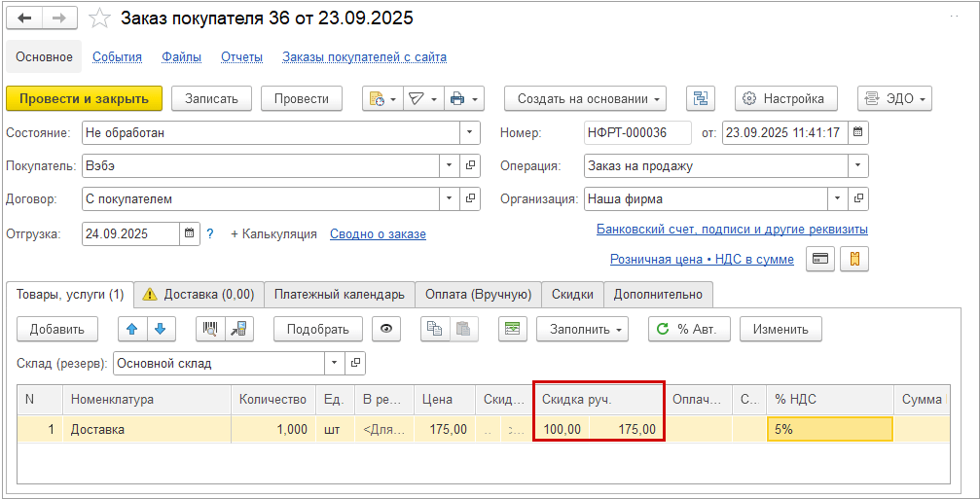Expand the Состояние dropdown

[470, 132]
